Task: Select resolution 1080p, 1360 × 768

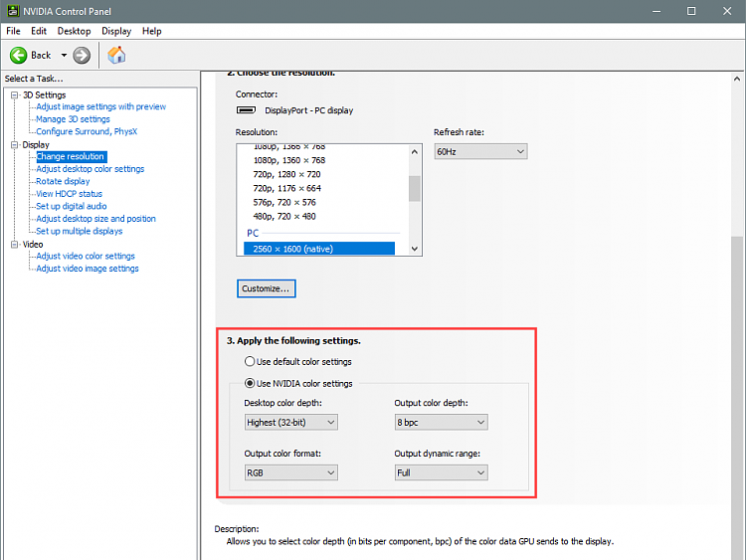Action: pyautogui.click(x=288, y=160)
